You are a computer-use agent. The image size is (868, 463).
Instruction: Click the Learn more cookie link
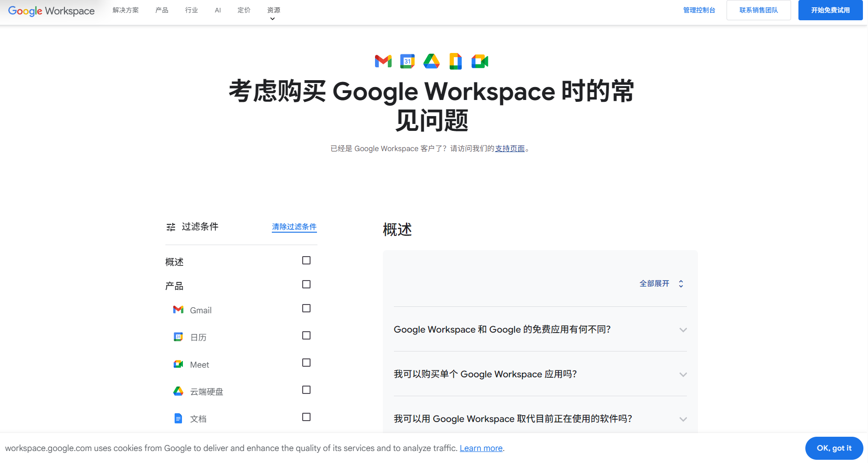(481, 448)
